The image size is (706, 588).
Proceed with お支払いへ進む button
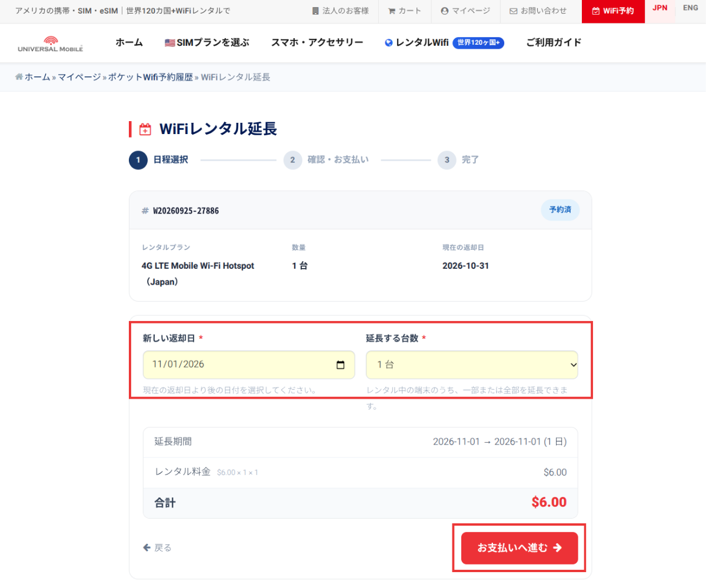(519, 548)
